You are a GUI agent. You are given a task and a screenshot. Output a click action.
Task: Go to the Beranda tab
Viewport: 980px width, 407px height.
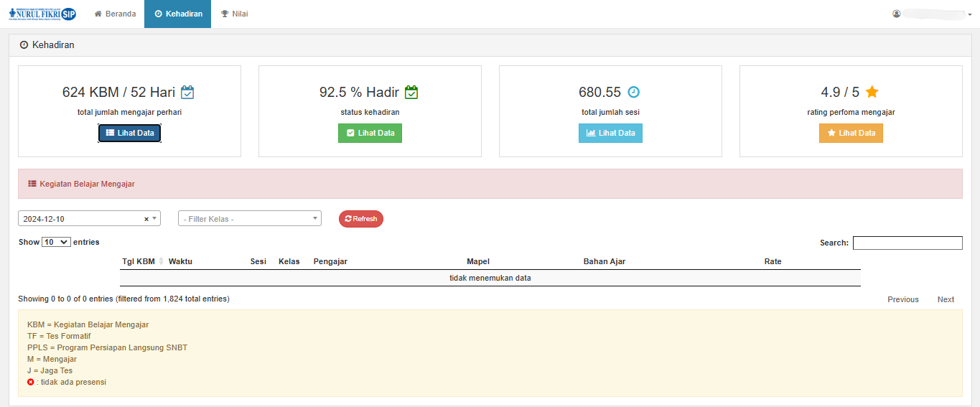click(115, 14)
